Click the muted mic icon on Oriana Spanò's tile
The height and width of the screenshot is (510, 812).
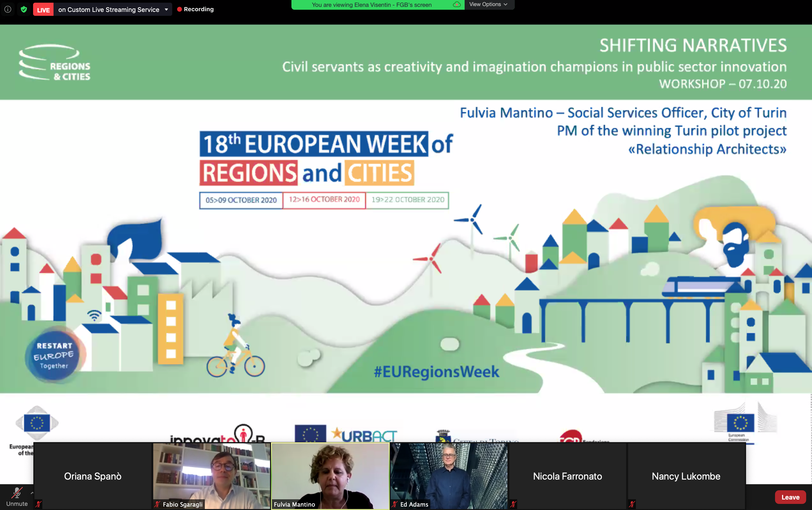click(38, 504)
